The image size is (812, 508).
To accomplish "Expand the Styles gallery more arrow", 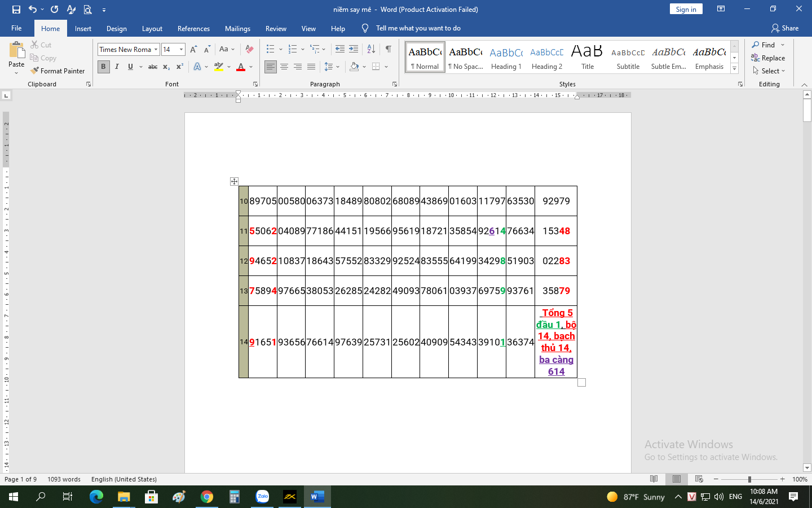I will pos(734,68).
